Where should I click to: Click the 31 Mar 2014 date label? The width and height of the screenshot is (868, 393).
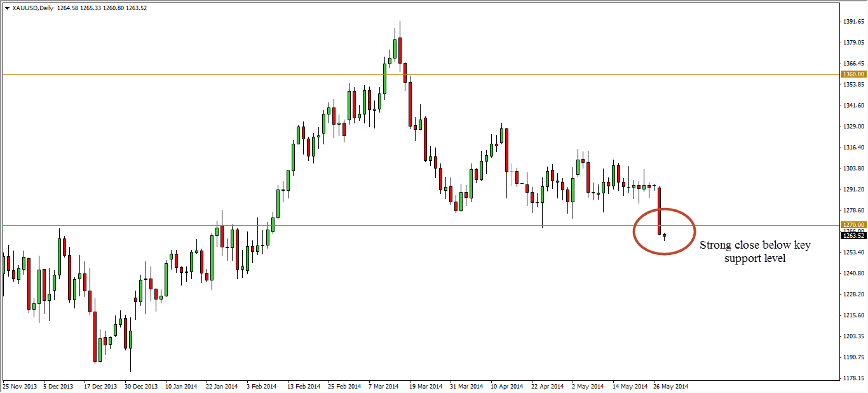[466, 386]
